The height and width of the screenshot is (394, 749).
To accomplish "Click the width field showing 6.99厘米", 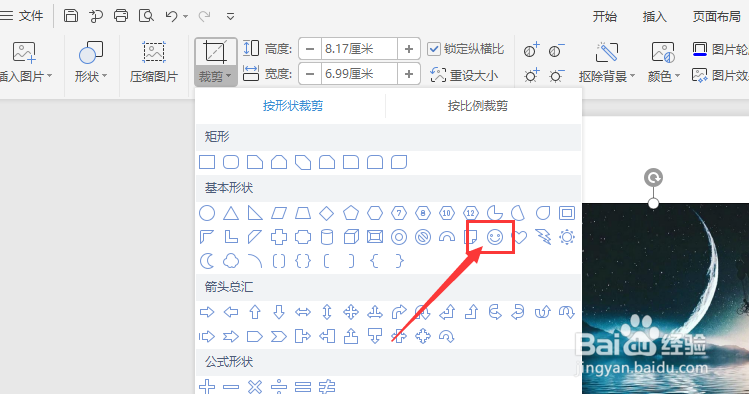I will (x=359, y=74).
